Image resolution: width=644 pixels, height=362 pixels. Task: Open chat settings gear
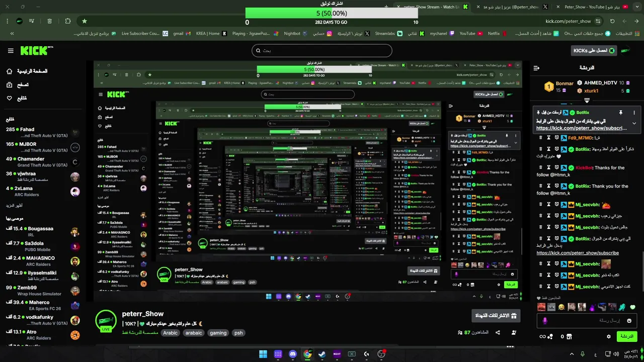608,336
